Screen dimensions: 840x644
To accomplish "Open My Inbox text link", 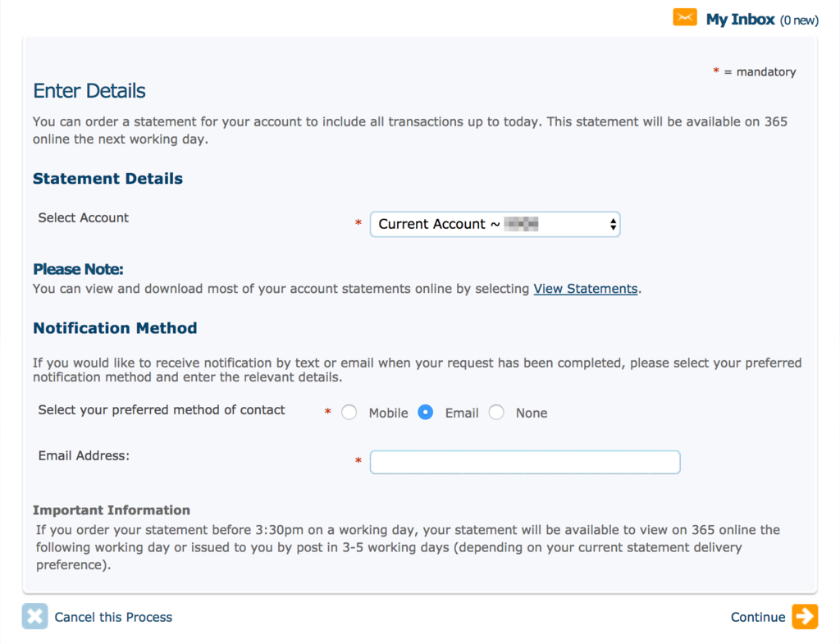I will coord(741,20).
